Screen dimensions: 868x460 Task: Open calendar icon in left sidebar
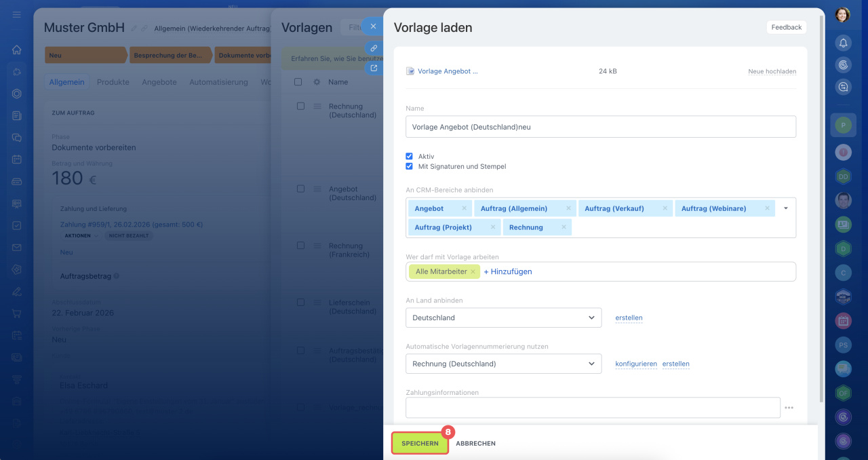[x=17, y=159]
